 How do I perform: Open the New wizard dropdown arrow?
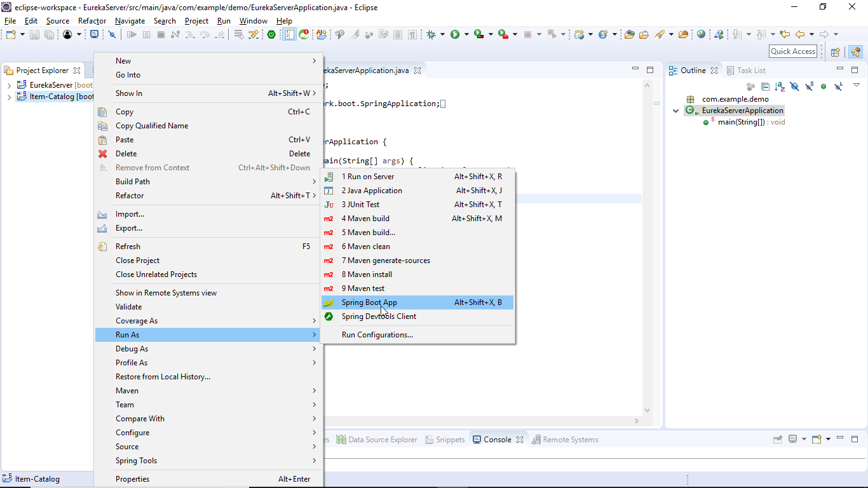pyautogui.click(x=22, y=34)
